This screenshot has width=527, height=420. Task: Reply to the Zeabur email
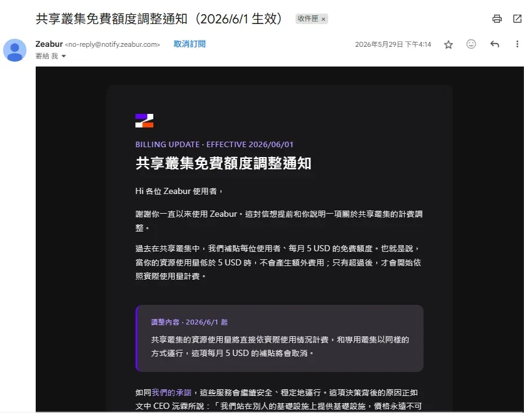(x=494, y=44)
